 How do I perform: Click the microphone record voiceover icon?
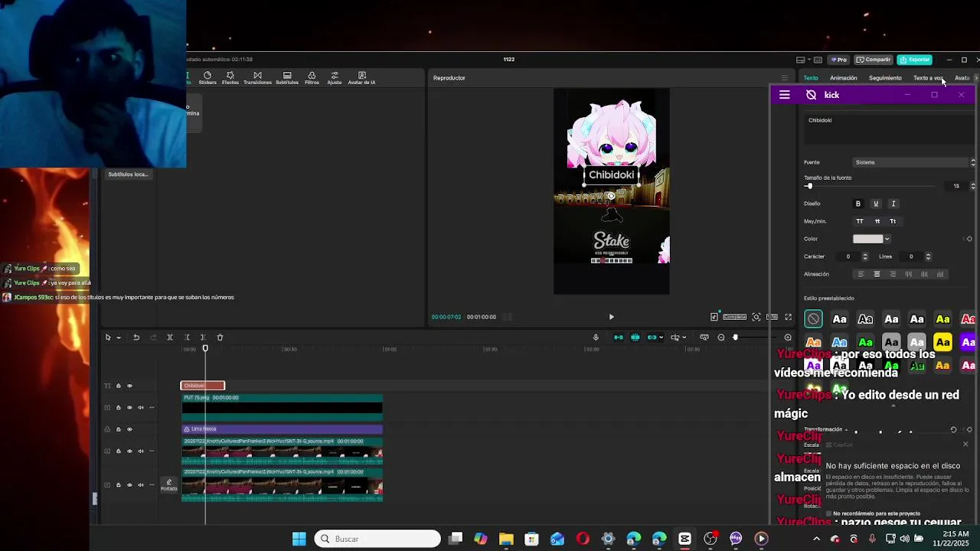[596, 337]
